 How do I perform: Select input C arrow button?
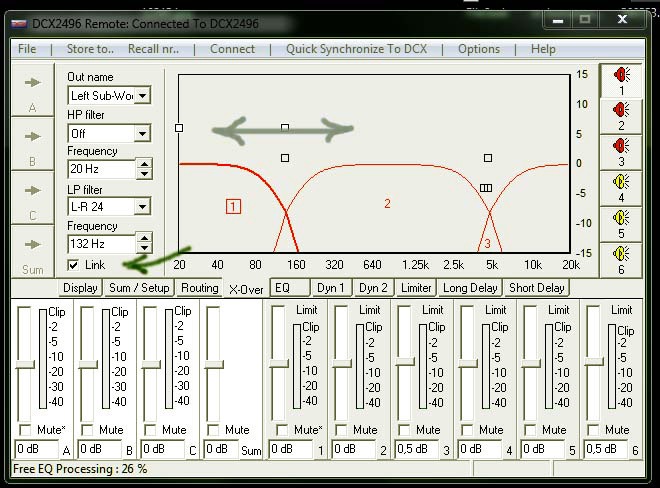coord(32,197)
